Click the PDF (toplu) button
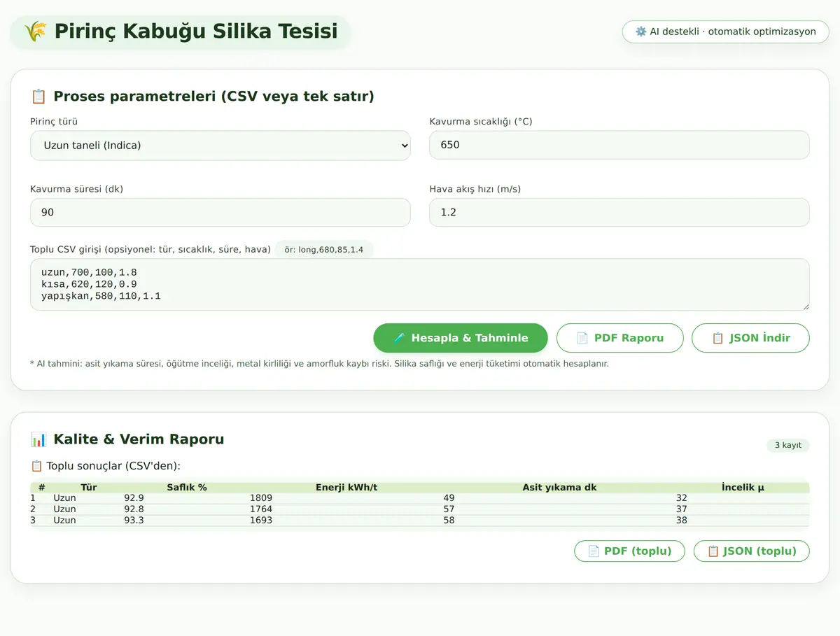The image size is (840, 636). [629, 551]
